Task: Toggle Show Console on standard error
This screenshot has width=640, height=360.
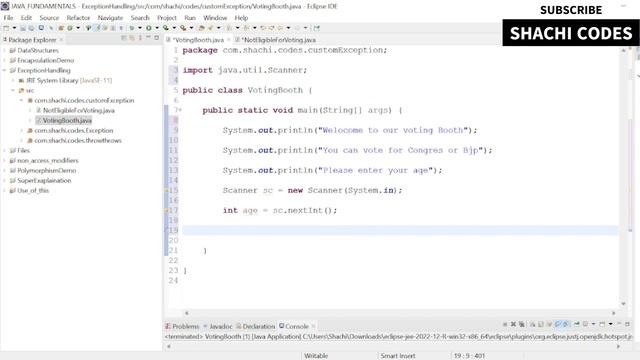Action: click(566, 324)
